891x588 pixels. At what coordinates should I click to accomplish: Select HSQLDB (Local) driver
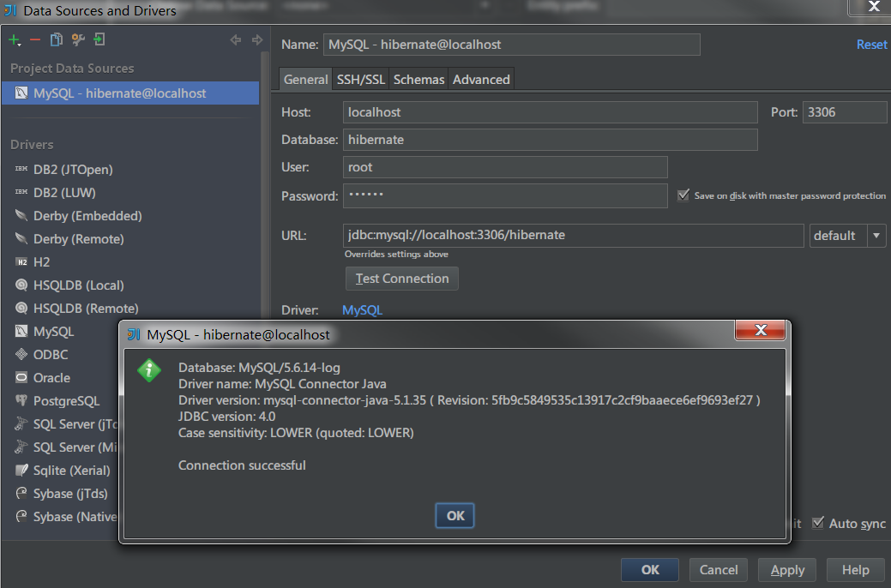tap(78, 285)
